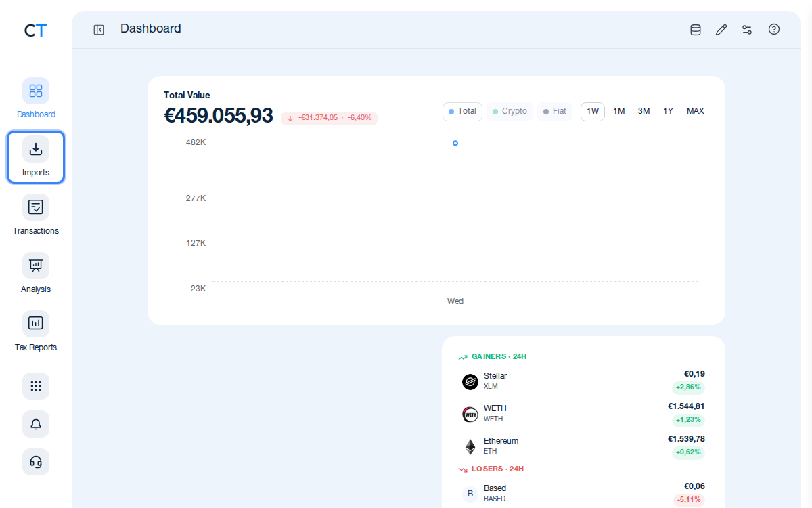Click the Ethereum coin logo

[470, 447]
